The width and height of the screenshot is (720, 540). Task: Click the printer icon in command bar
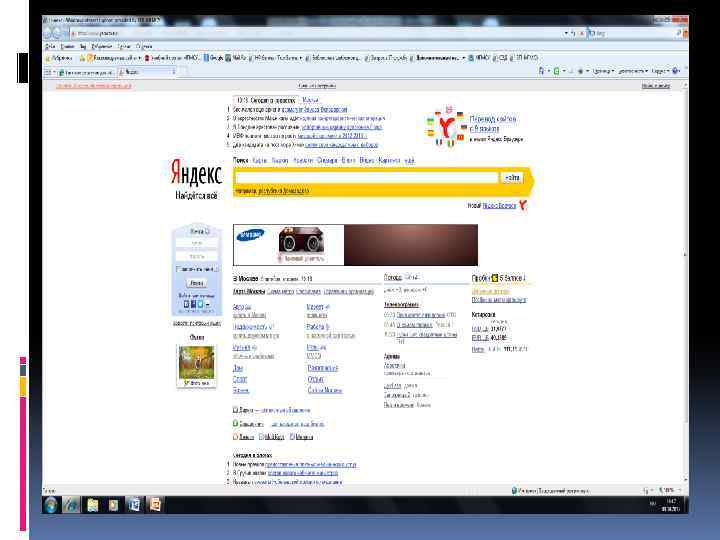(x=580, y=71)
